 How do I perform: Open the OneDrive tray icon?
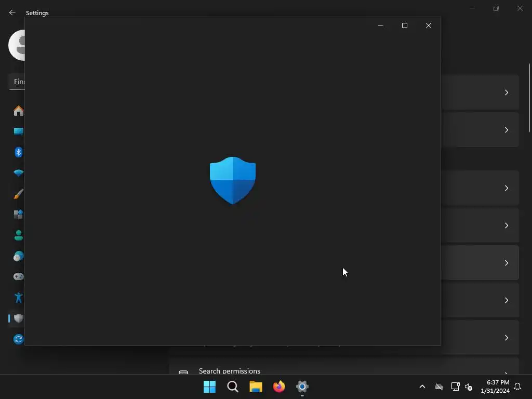(439, 387)
